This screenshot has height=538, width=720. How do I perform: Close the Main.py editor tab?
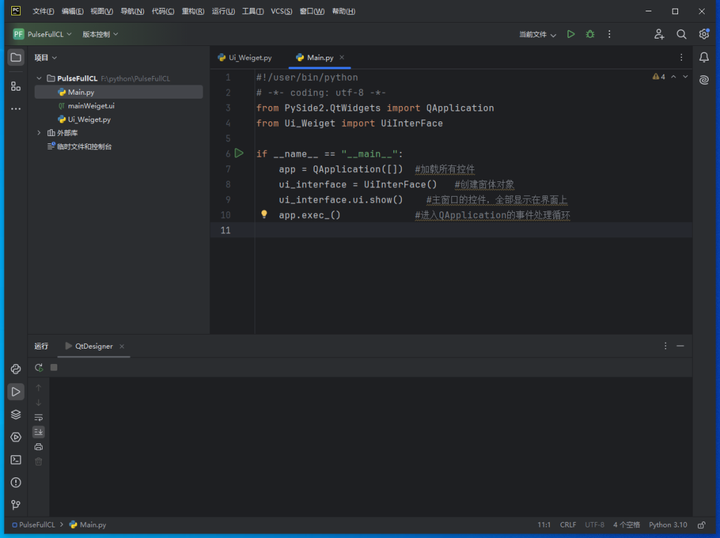(342, 57)
